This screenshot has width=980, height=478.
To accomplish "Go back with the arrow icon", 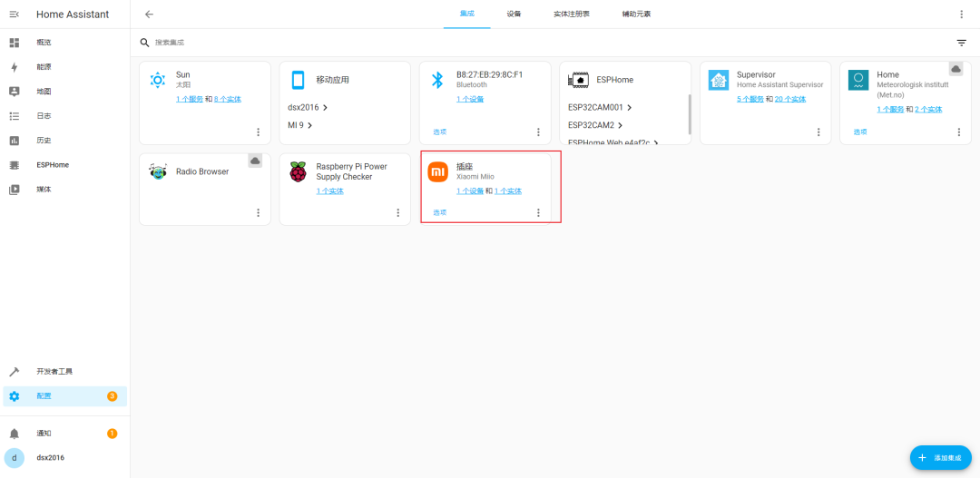I will coord(149,15).
